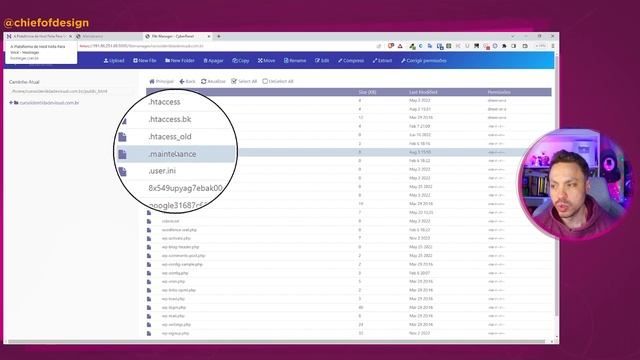Click the Size (KB) column header
The height and width of the screenshot is (360, 640).
tap(367, 92)
